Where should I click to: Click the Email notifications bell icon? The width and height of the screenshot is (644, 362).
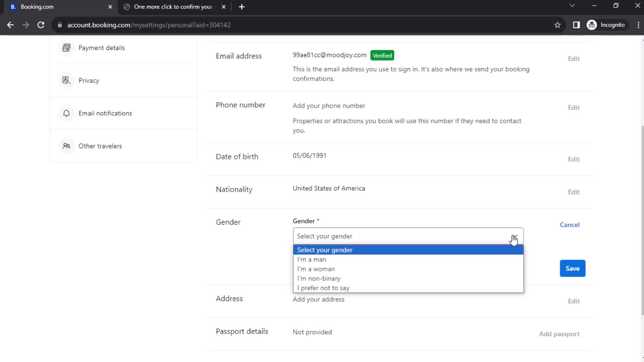pos(66,113)
